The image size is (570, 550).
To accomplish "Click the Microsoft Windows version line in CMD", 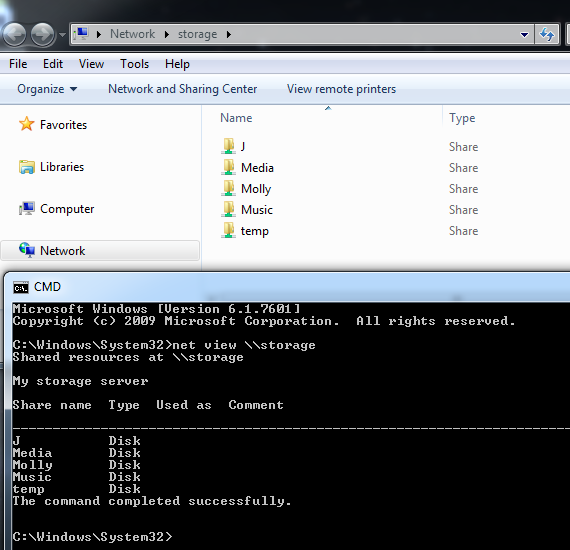I will pos(157,309).
